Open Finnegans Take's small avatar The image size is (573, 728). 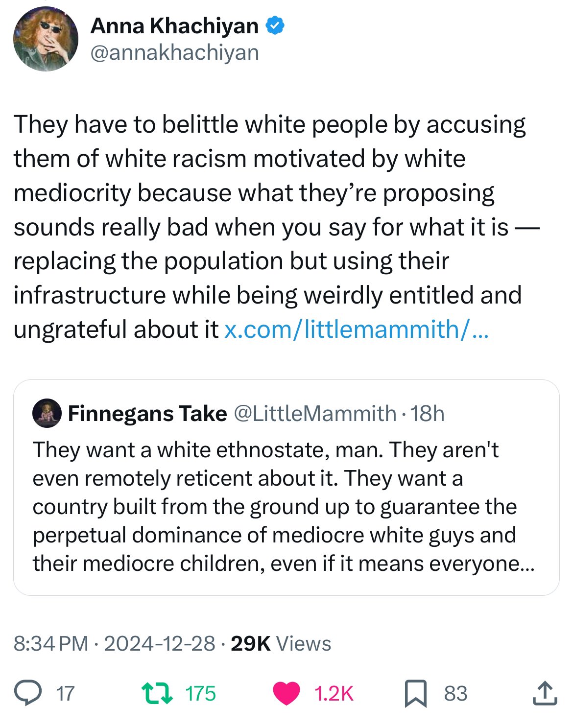pyautogui.click(x=47, y=414)
